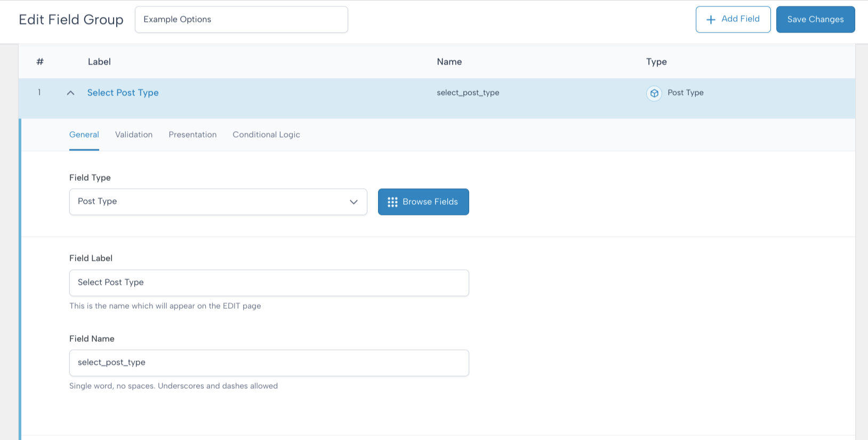Click the Field Type dropdown arrow
The height and width of the screenshot is (440, 868).
click(353, 202)
